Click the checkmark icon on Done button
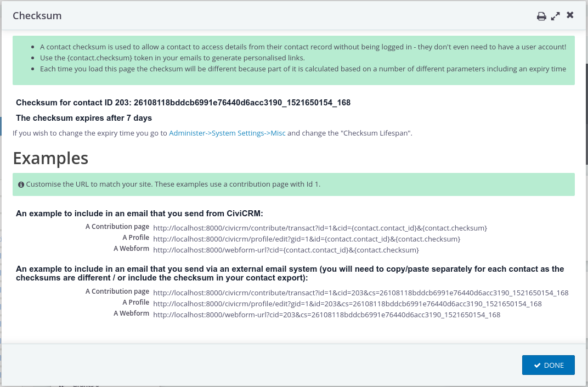 538,365
